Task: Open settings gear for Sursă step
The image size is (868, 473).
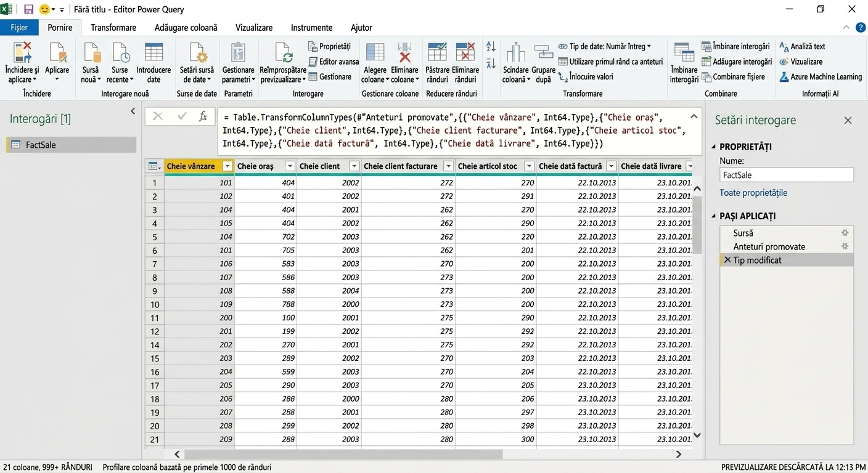Action: pyautogui.click(x=845, y=233)
